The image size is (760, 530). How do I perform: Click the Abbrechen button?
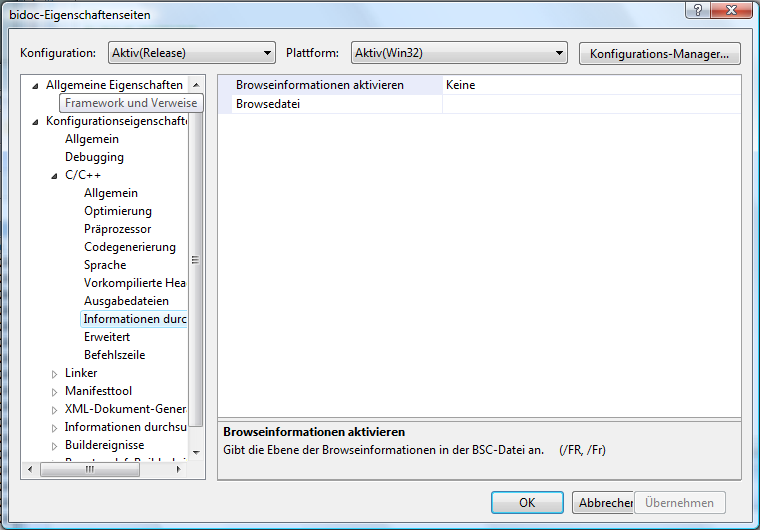602,503
